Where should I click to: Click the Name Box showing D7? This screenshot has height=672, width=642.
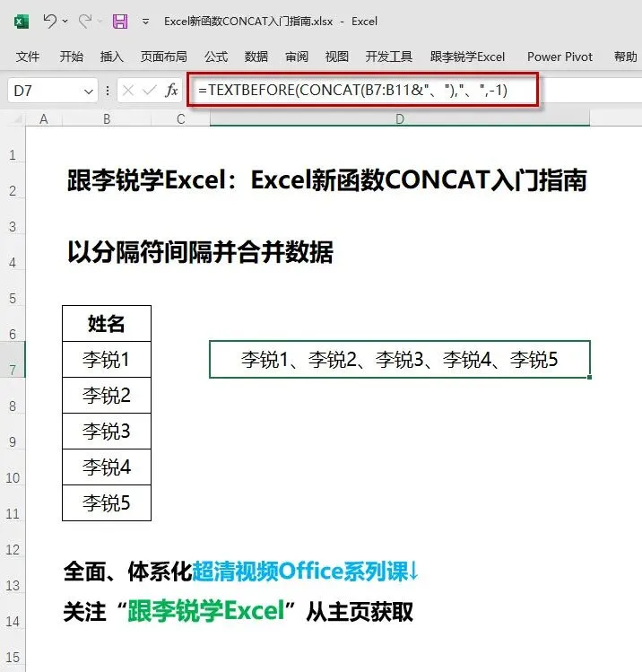coord(45,91)
